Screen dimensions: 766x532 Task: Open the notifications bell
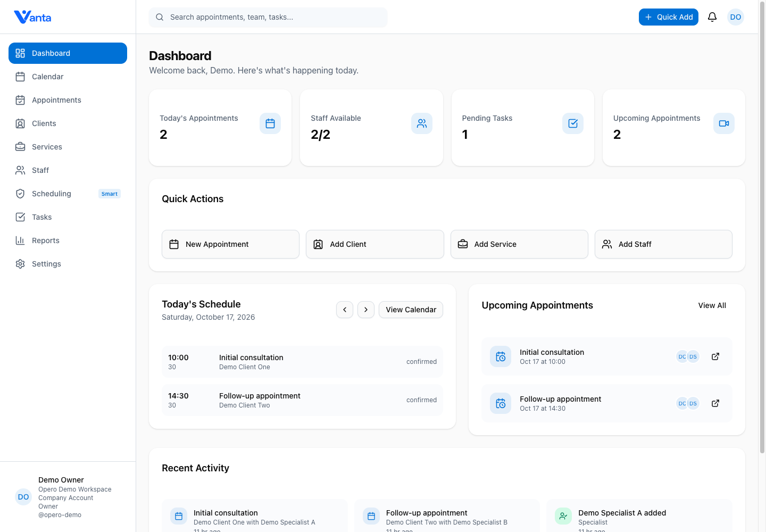pos(712,17)
